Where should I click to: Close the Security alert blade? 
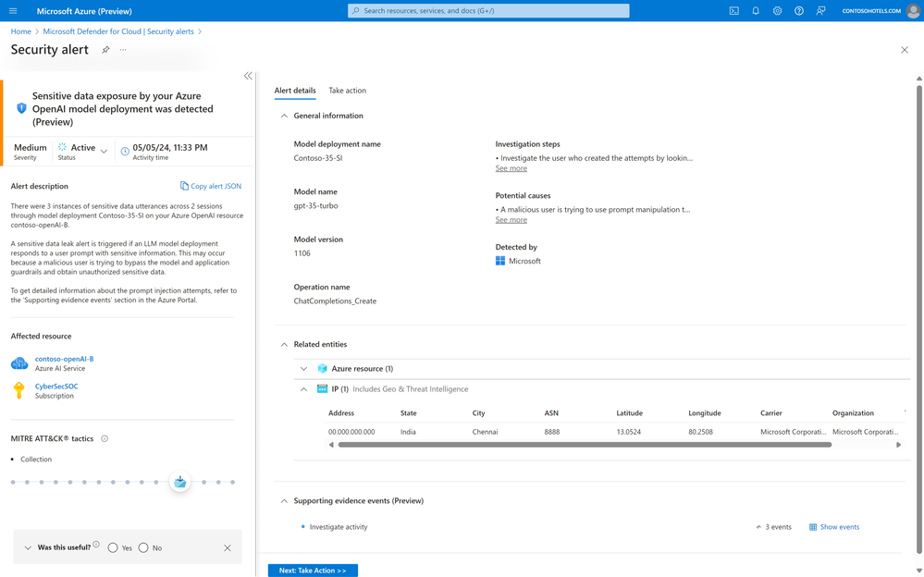(x=905, y=50)
